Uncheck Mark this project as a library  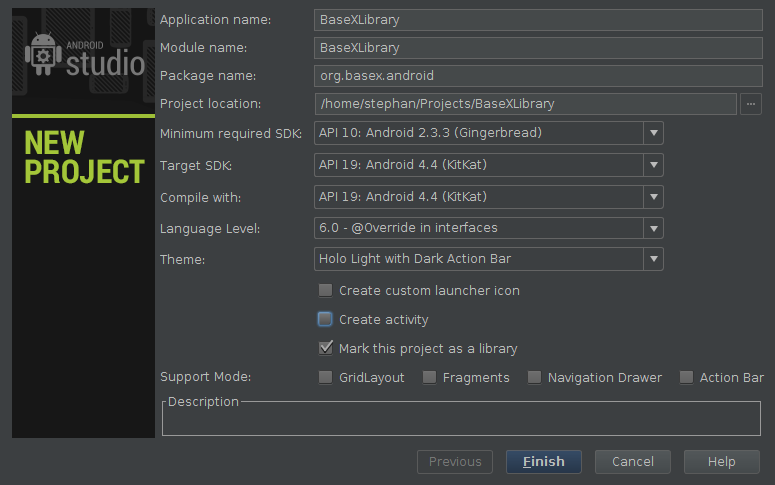pyautogui.click(x=326, y=348)
